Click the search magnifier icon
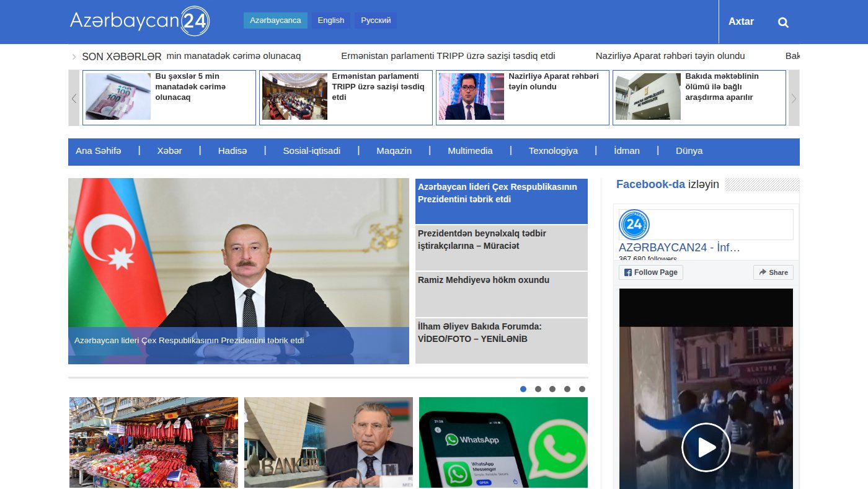The height and width of the screenshot is (489, 868). pyautogui.click(x=783, y=22)
